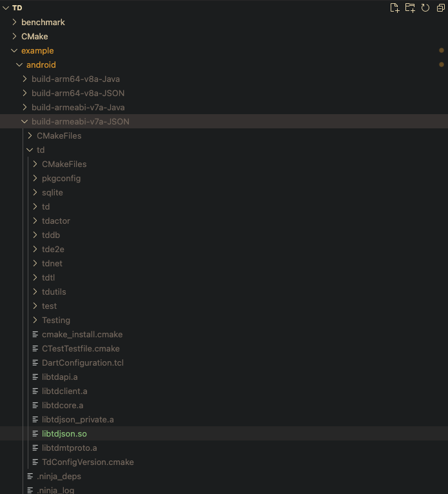Click the New Folder icon
Screen dimensions: 448x494
410,8
